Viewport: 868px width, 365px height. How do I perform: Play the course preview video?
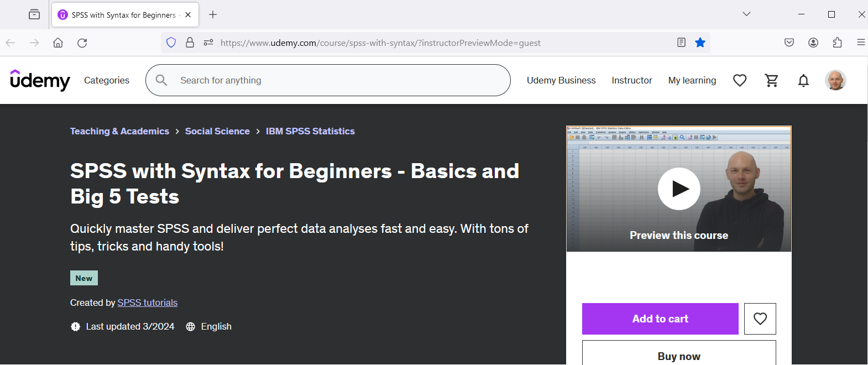point(679,189)
